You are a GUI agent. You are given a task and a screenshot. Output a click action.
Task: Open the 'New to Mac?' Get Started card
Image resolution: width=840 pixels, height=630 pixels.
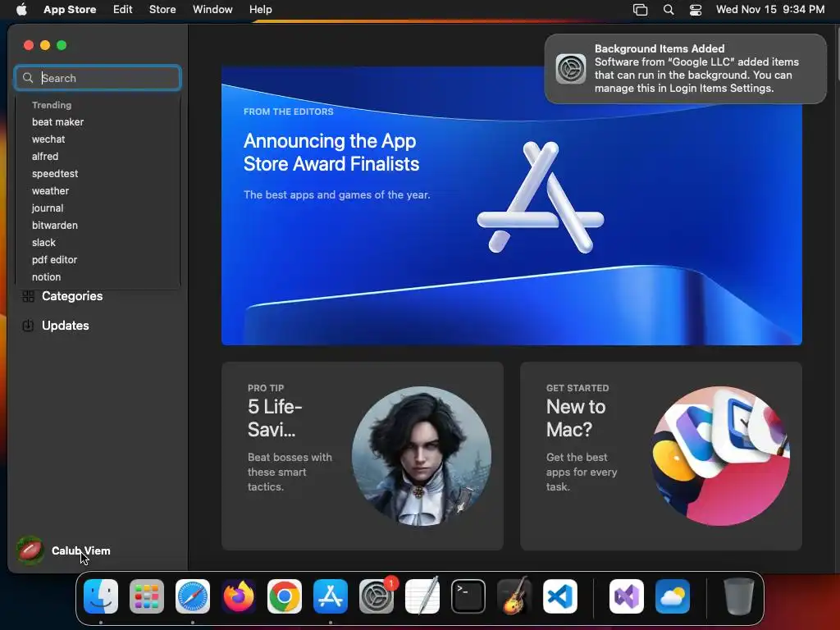coord(661,456)
